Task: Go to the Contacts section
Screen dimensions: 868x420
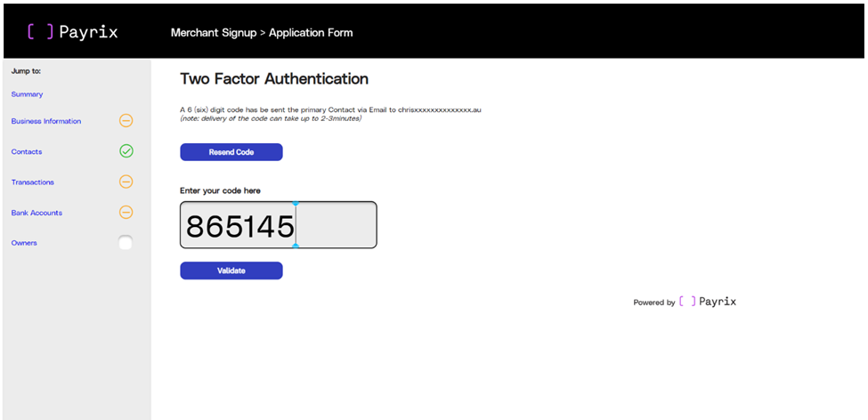Action: coord(27,151)
